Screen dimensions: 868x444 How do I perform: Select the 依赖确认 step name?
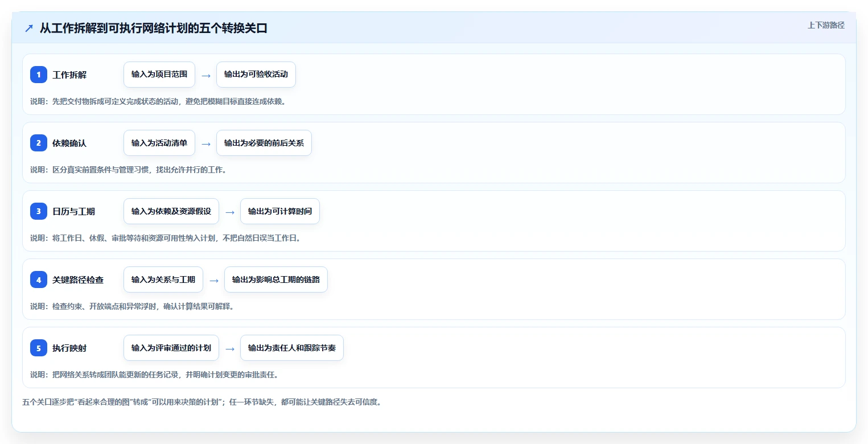[69, 143]
